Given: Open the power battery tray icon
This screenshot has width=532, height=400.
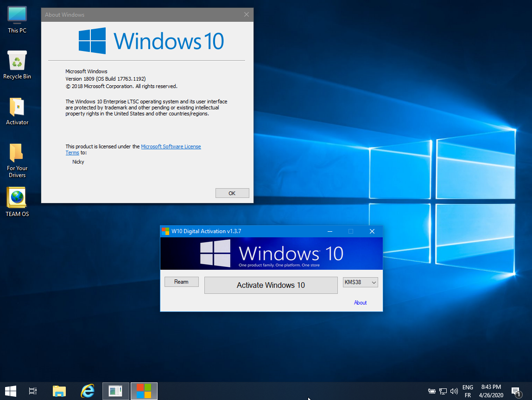Looking at the screenshot, I should pyautogui.click(x=431, y=391).
